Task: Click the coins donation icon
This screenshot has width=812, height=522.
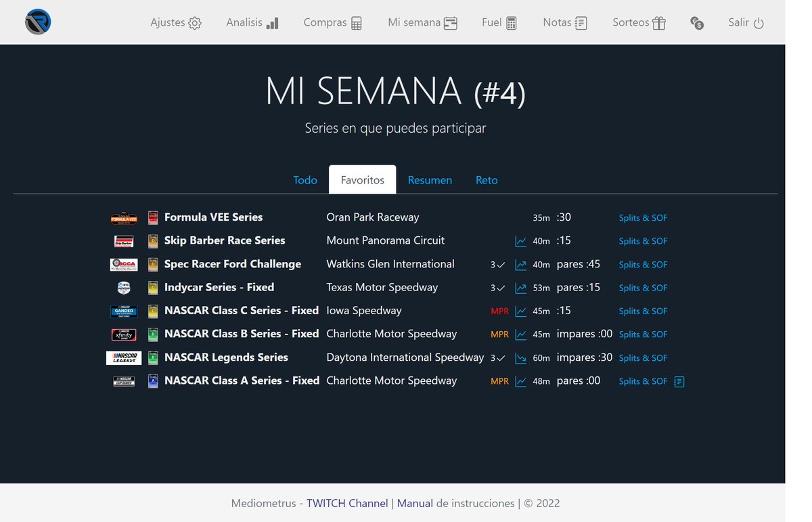Action: (697, 23)
